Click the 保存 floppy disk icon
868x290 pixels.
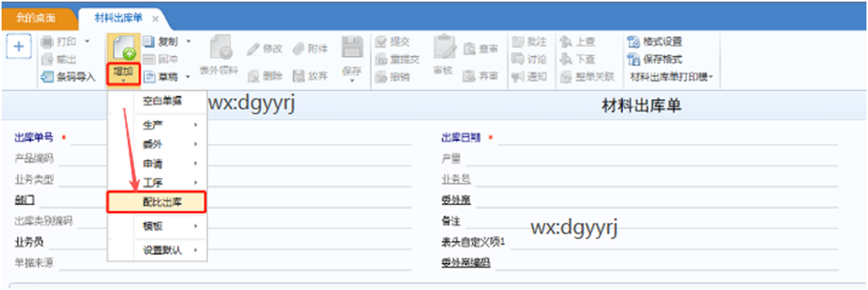(x=352, y=48)
